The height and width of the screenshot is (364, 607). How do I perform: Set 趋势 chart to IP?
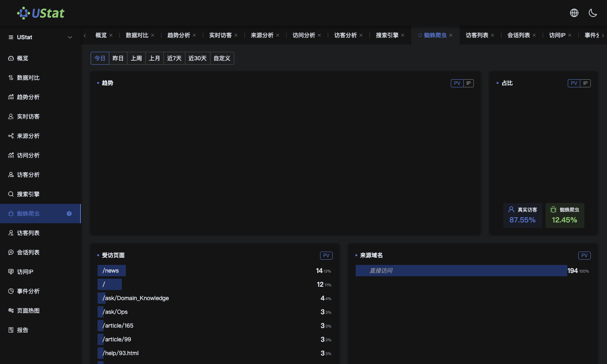469,83
